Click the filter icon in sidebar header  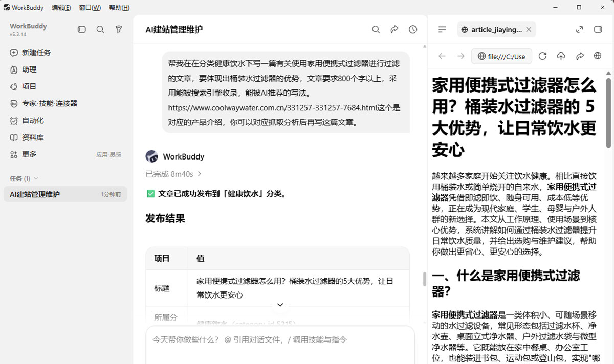click(x=119, y=30)
